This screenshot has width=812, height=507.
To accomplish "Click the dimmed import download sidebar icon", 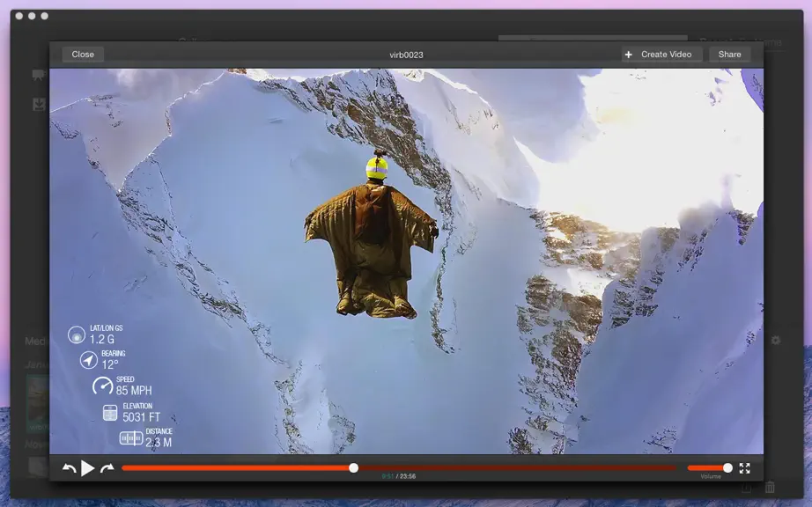I will (x=39, y=105).
